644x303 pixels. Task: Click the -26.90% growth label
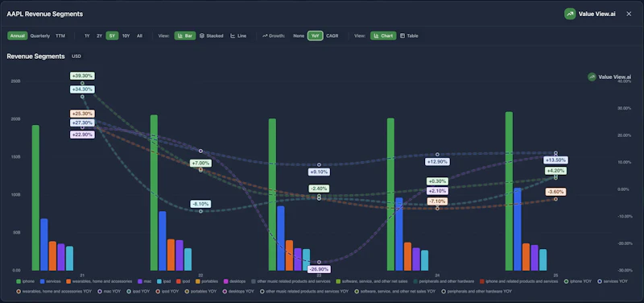319,269
